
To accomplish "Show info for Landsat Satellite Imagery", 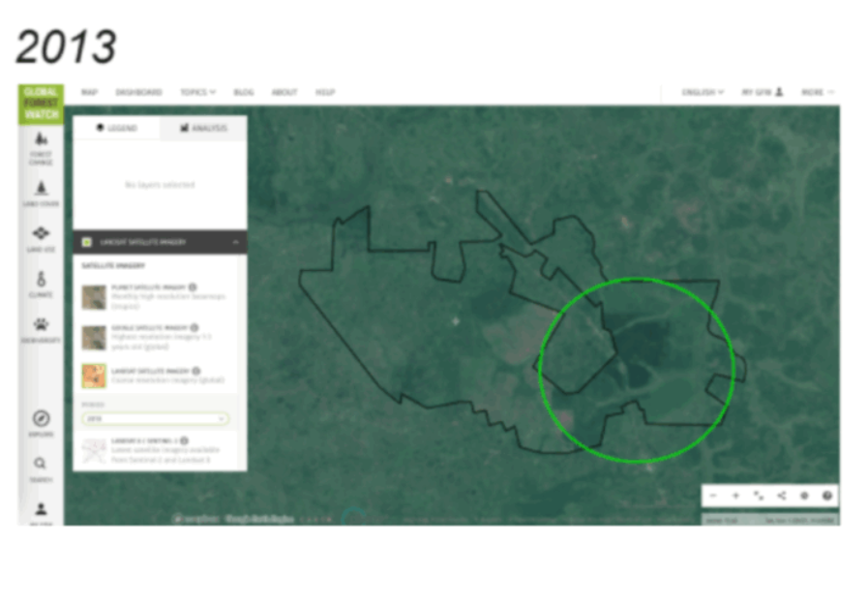I will pyautogui.click(x=196, y=371).
